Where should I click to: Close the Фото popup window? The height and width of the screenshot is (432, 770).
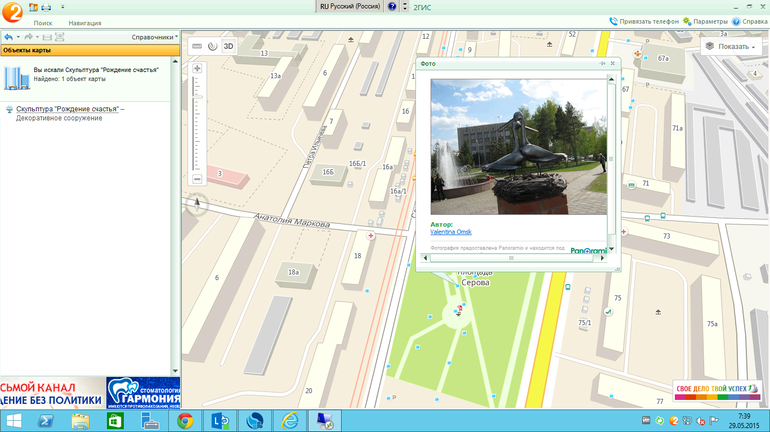[613, 63]
